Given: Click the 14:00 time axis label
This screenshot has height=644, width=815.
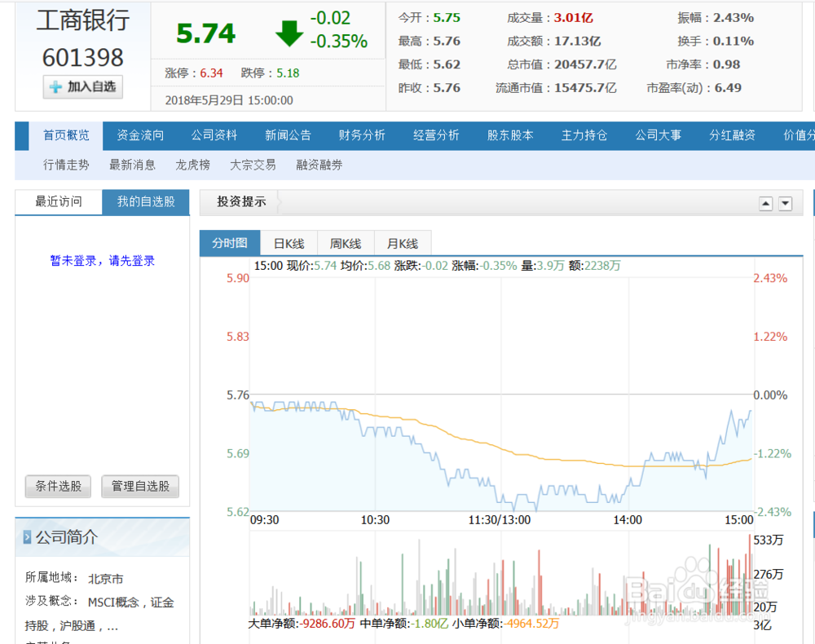Looking at the screenshot, I should click(628, 520).
